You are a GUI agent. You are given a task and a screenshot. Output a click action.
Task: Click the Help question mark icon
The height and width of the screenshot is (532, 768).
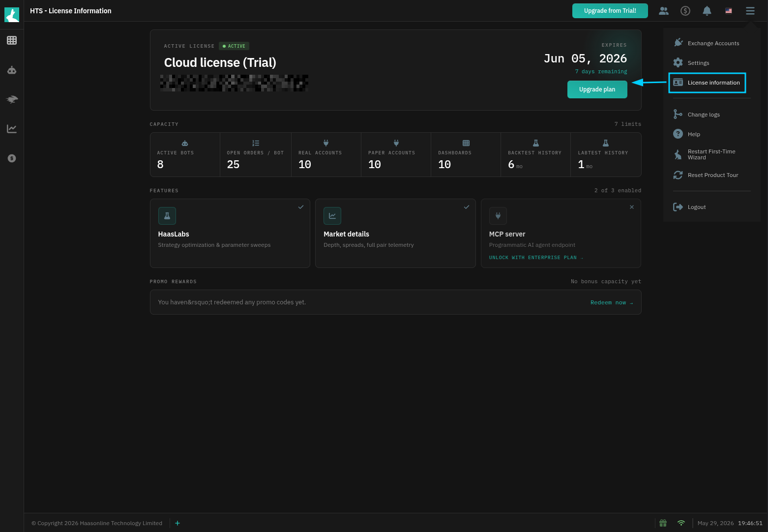[x=678, y=134]
